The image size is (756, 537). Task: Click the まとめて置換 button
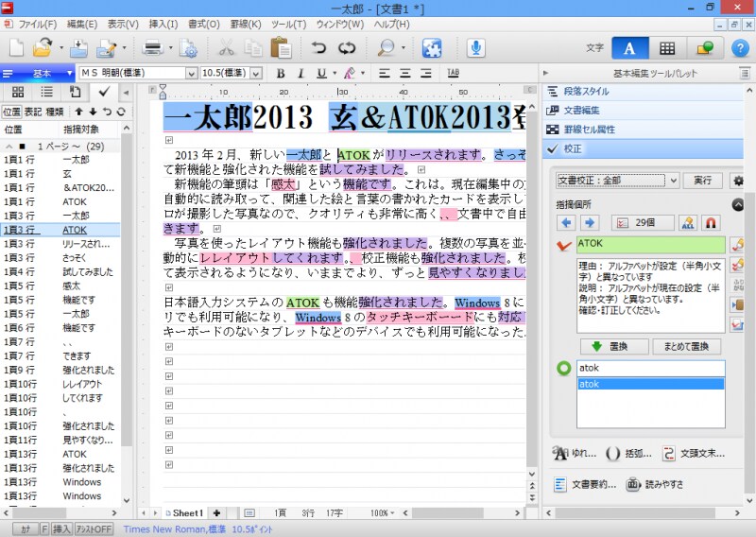click(x=686, y=346)
